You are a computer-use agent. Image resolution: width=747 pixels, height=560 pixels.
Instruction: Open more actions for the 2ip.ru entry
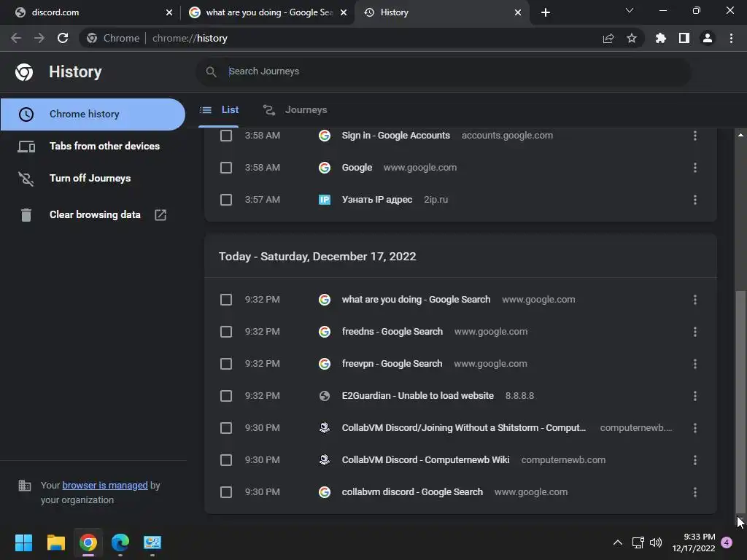pyautogui.click(x=695, y=200)
